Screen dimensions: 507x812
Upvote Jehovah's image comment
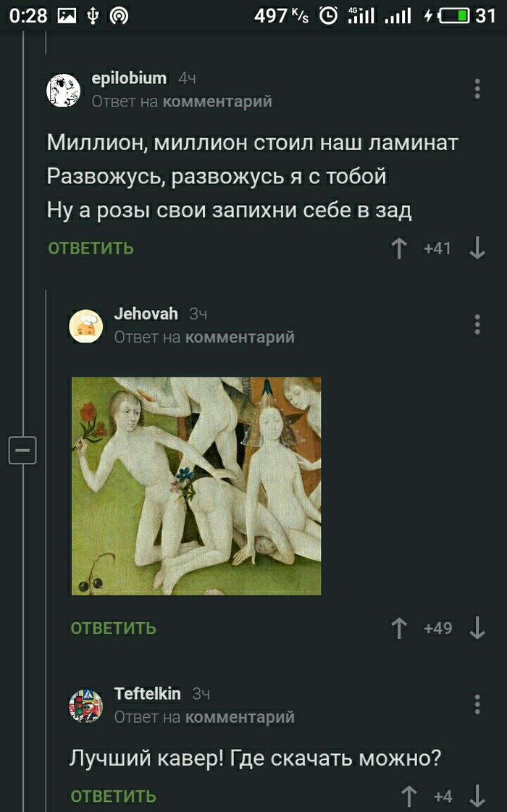[399, 628]
